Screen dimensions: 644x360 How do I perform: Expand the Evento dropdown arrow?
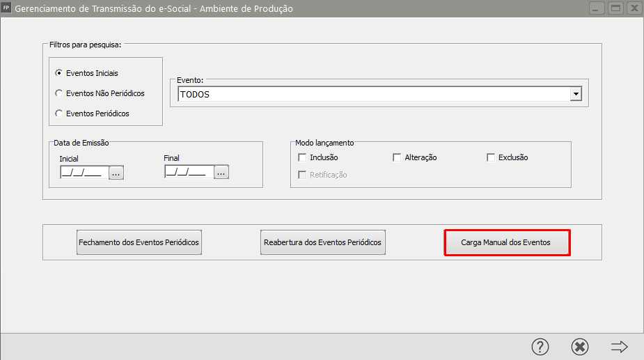575,94
